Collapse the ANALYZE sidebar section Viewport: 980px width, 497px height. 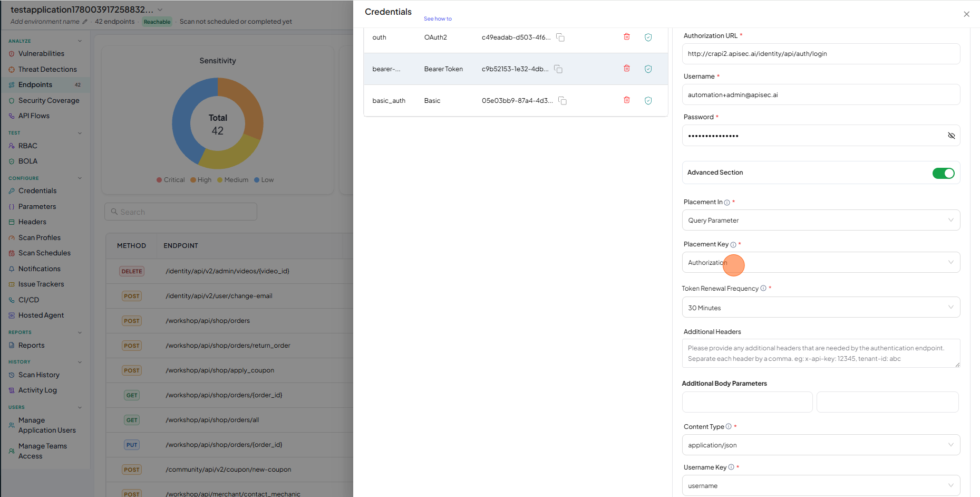[80, 41]
